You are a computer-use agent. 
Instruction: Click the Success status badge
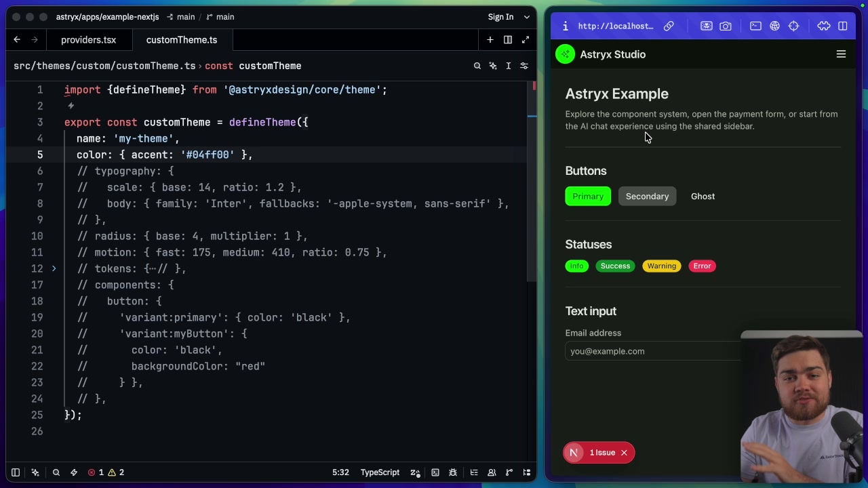(615, 266)
